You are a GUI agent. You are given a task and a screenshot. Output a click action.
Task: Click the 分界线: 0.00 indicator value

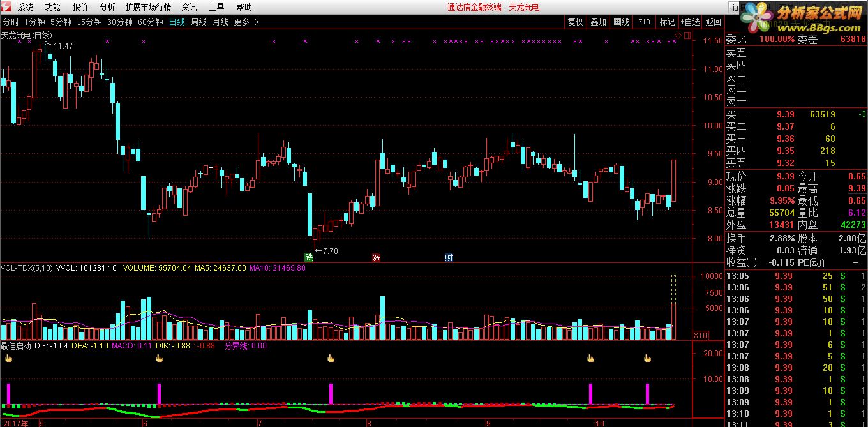click(x=245, y=346)
